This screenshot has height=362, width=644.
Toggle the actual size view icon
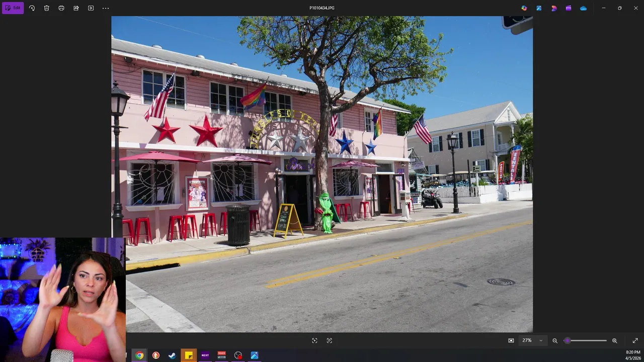click(511, 340)
